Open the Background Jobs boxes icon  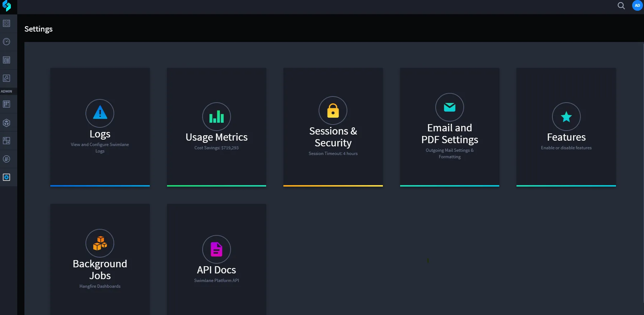pos(100,243)
